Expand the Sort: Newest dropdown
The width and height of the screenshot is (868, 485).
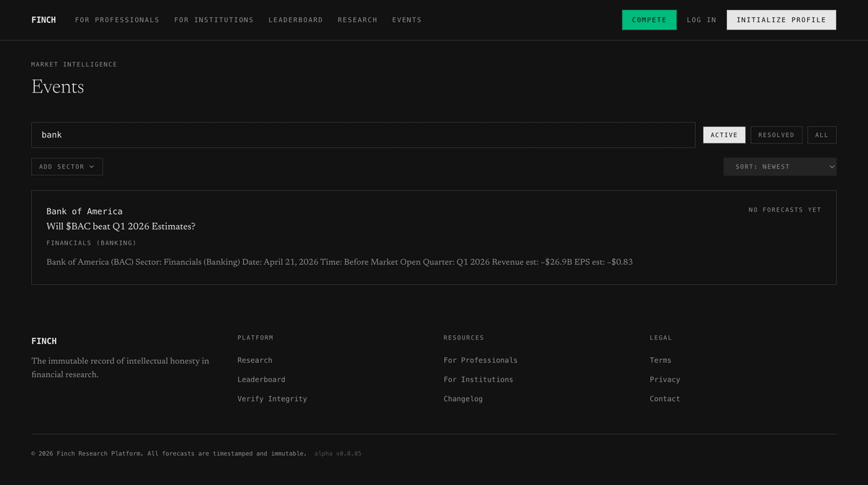[779, 166]
